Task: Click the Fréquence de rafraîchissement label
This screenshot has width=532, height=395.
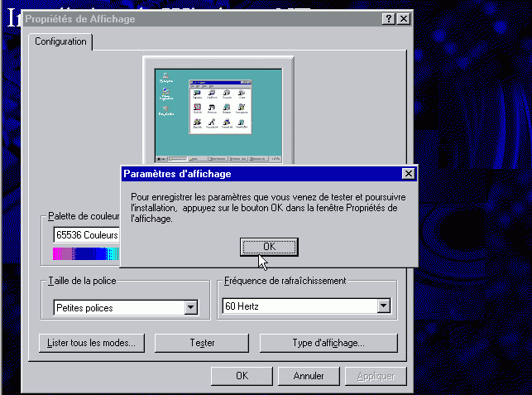Action: coord(285,281)
